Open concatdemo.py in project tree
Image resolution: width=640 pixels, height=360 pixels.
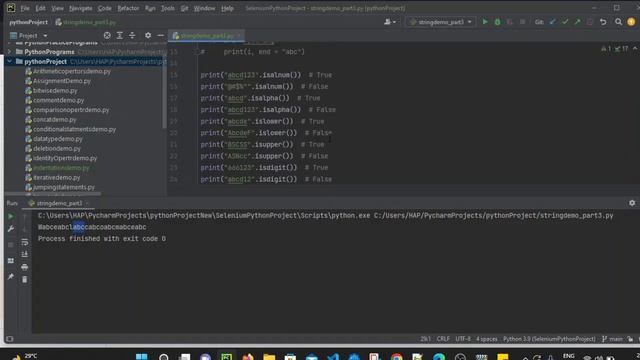(55, 120)
